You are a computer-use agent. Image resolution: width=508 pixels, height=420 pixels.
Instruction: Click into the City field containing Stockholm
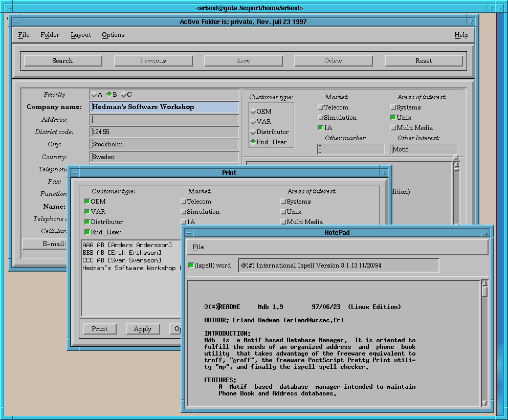[x=164, y=144]
